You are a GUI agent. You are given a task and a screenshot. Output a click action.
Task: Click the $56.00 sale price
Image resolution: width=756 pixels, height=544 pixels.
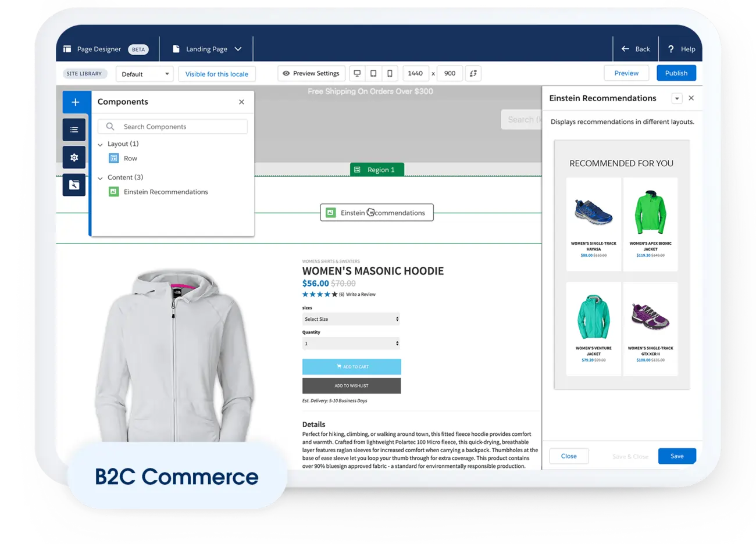pyautogui.click(x=315, y=284)
